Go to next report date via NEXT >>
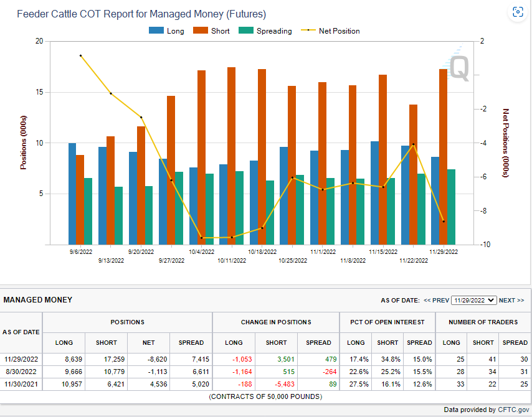This screenshot has height=417, width=532. tap(511, 301)
